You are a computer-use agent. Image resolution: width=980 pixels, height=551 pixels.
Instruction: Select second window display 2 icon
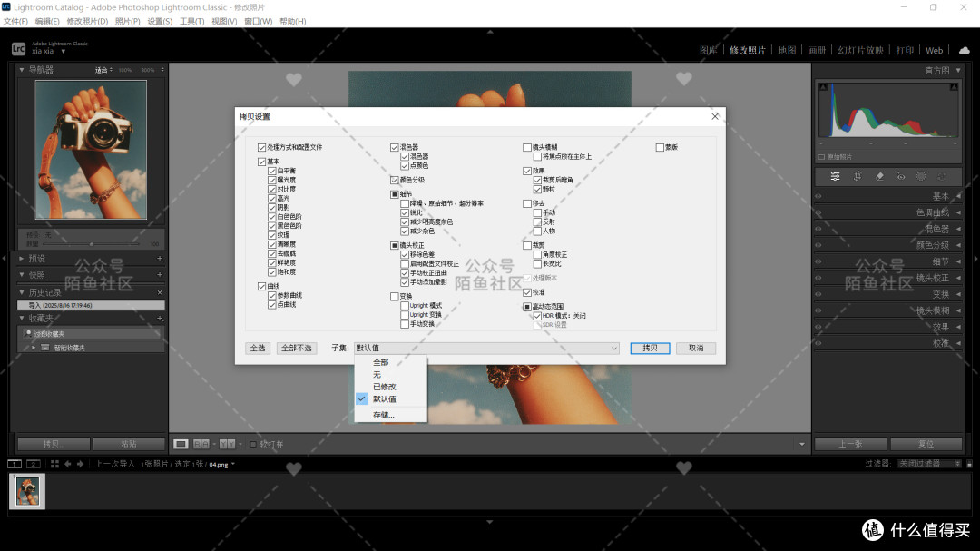coord(34,464)
